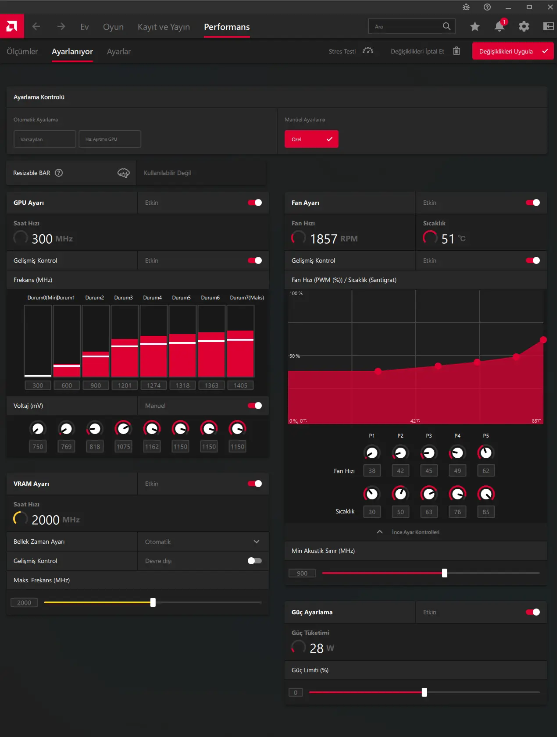Image resolution: width=560 pixels, height=737 pixels.
Task: Start the Stres Testi gauge icon
Action: pyautogui.click(x=368, y=51)
